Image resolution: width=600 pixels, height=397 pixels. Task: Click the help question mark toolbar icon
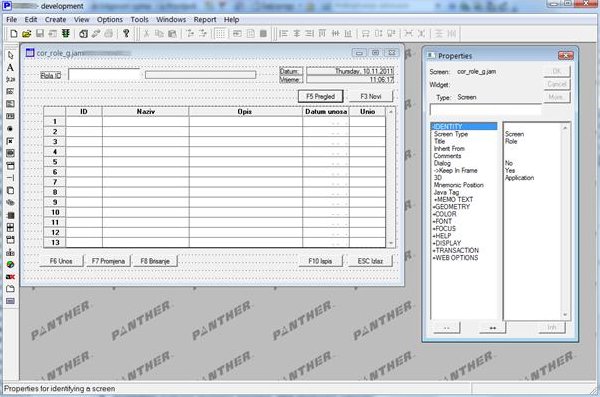click(x=126, y=34)
